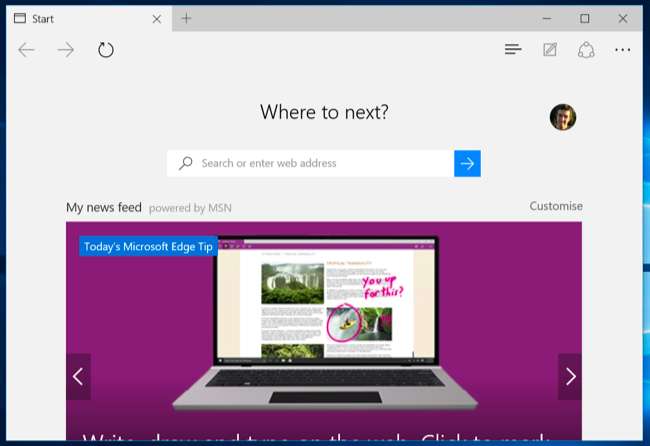
Task: Maximize the Edge window
Action: tap(585, 18)
